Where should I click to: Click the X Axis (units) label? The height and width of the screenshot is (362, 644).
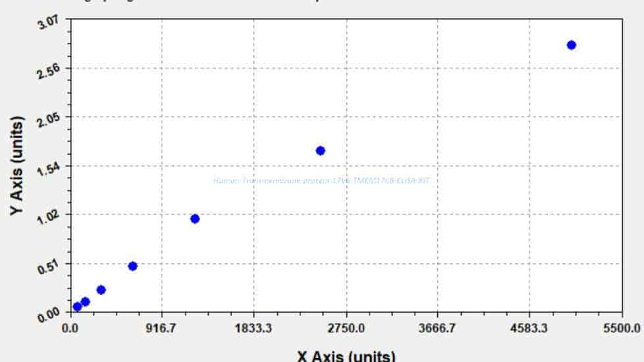coord(346,355)
